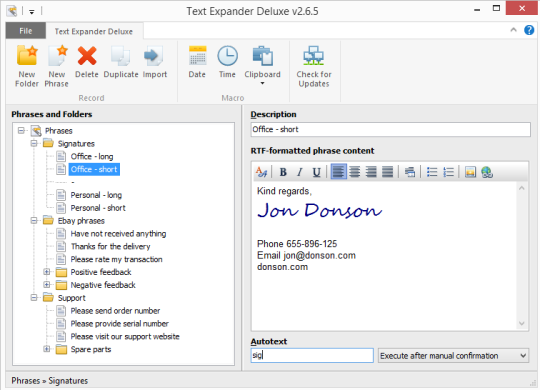Insert a hyperlink via the globe icon
The width and height of the screenshot is (540, 390).
pyautogui.click(x=487, y=172)
